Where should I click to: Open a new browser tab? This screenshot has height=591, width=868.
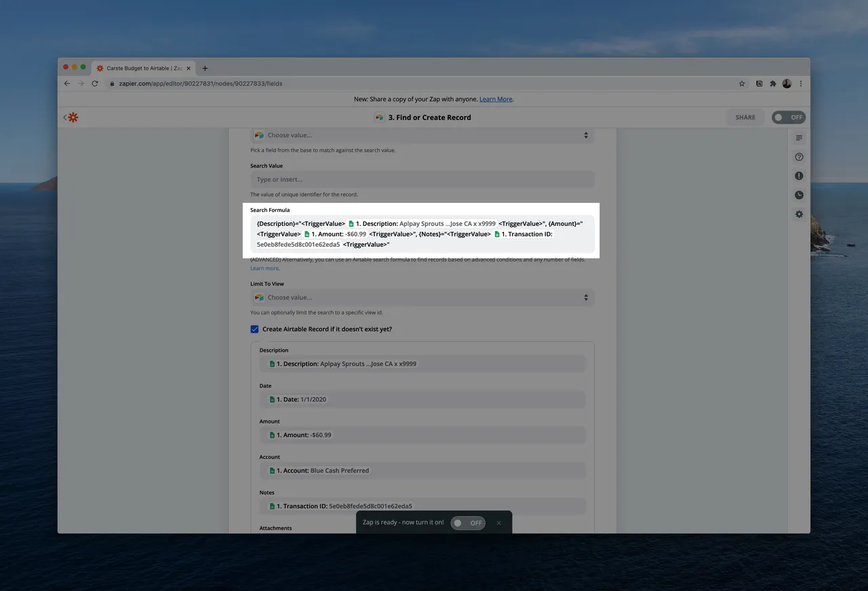coord(205,68)
